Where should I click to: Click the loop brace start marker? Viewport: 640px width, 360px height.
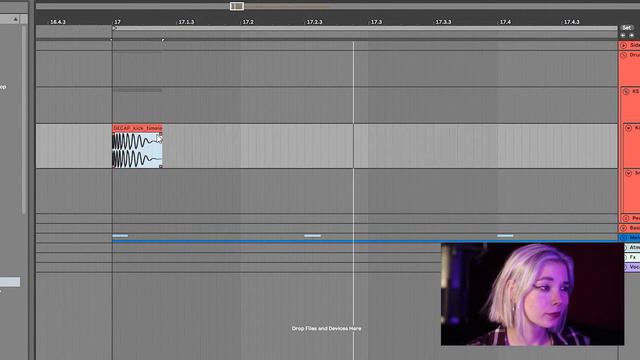[115, 28]
